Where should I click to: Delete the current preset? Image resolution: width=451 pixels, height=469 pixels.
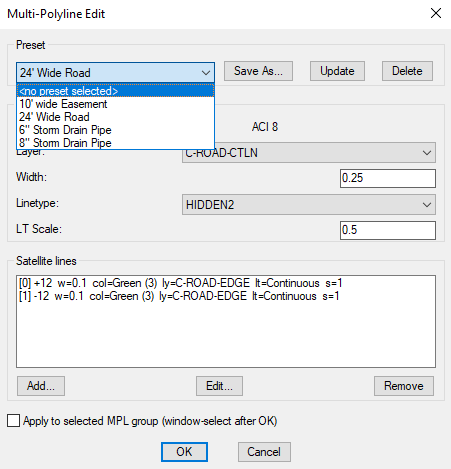(407, 71)
